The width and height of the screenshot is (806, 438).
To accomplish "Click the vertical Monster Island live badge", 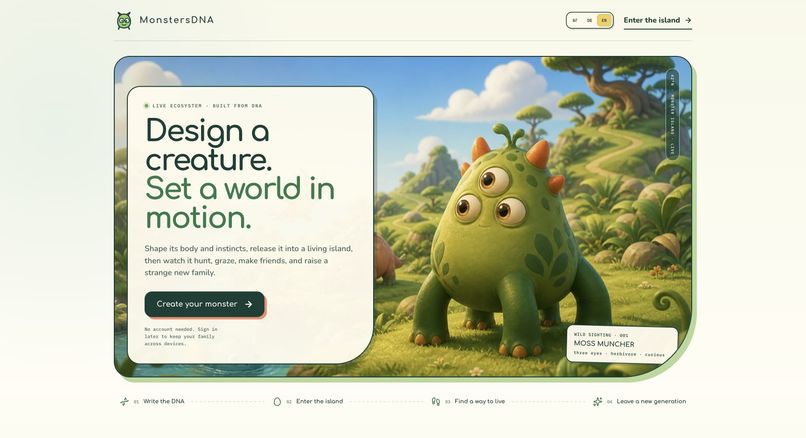I will [672, 114].
